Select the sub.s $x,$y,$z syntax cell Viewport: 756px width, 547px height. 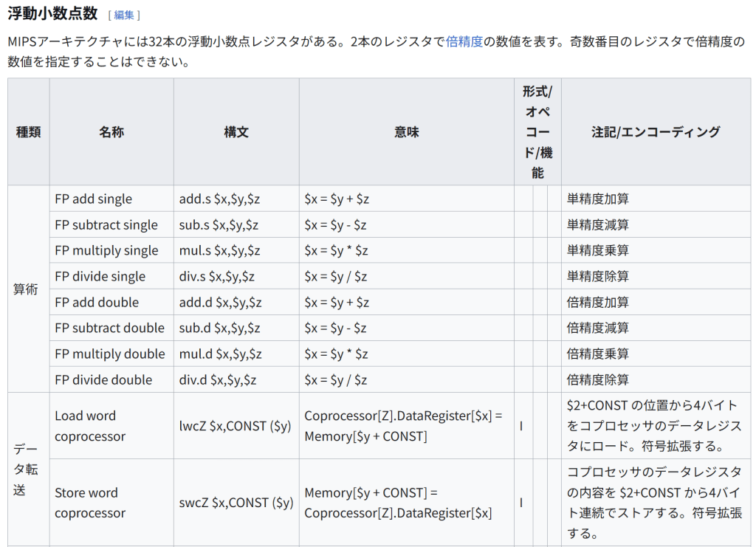(219, 225)
